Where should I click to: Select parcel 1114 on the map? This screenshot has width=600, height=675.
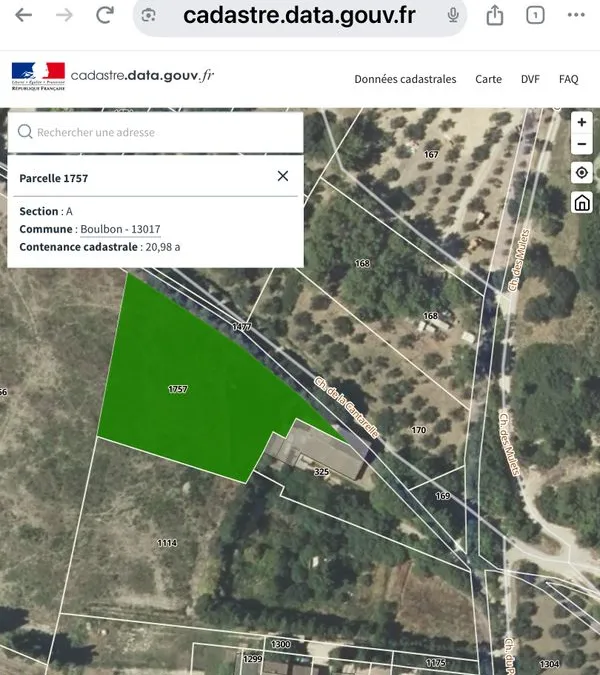point(167,543)
